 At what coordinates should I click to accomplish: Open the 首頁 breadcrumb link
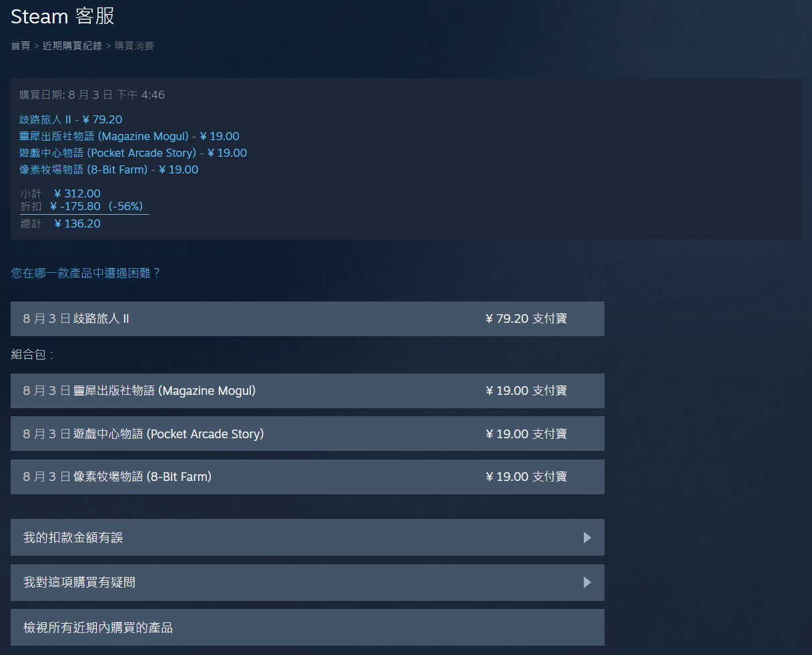(21, 46)
